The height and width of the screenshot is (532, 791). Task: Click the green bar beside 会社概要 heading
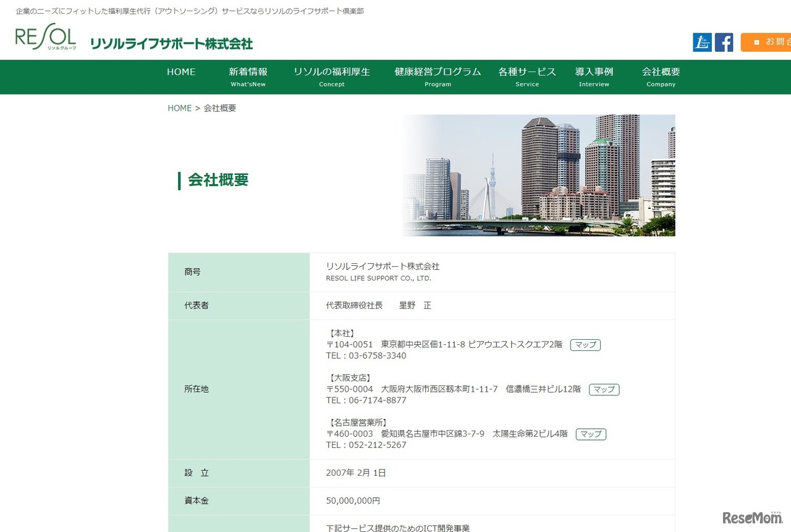click(179, 180)
